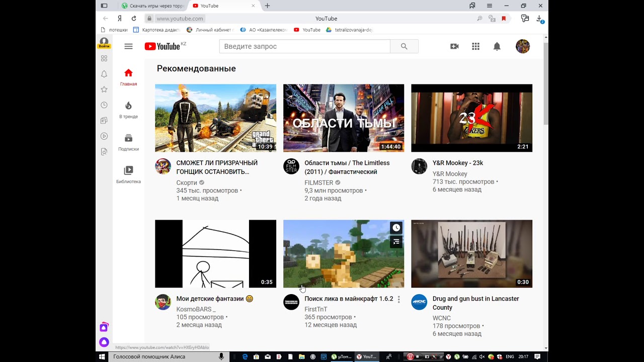Open the YouTube bookmark in bookmarks bar
This screenshot has height=362, width=644.
click(307, 30)
